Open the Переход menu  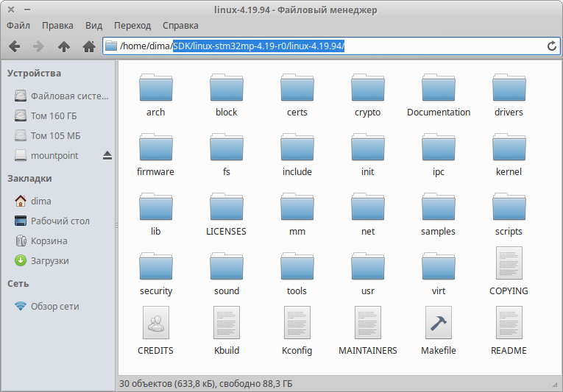[132, 26]
